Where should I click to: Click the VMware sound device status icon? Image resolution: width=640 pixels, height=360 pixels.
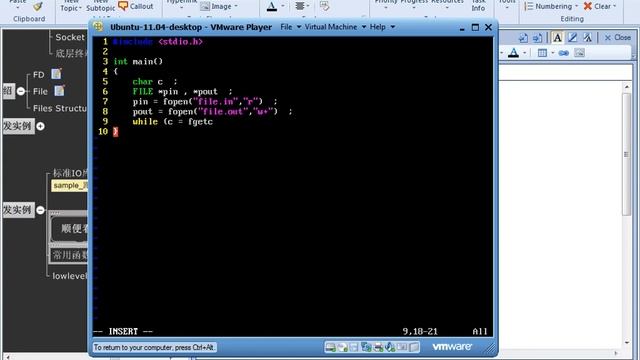390,347
